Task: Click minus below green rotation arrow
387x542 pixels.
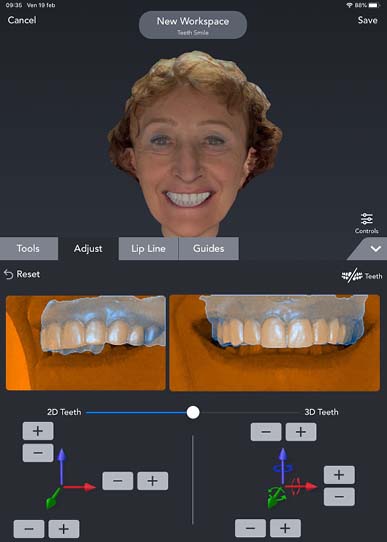Action: point(251,528)
